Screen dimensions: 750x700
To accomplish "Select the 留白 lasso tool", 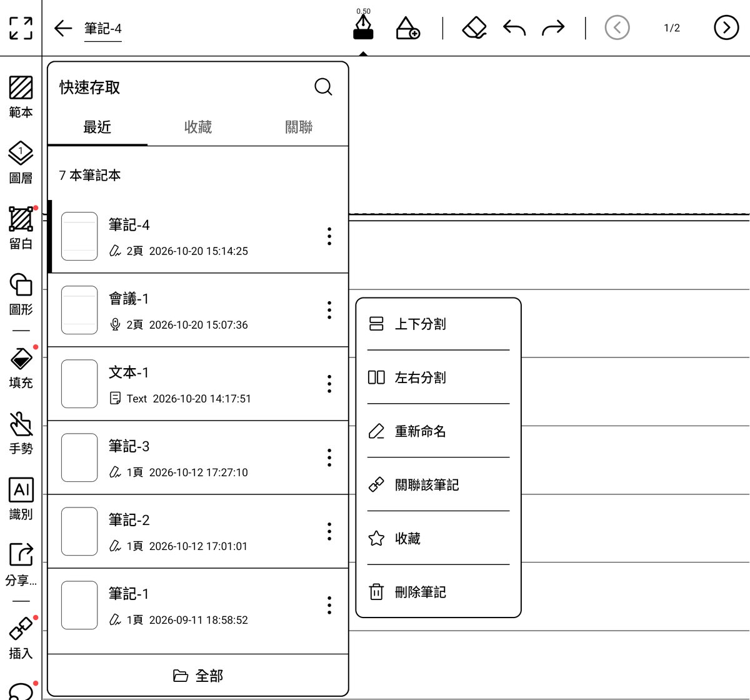I will (x=21, y=228).
